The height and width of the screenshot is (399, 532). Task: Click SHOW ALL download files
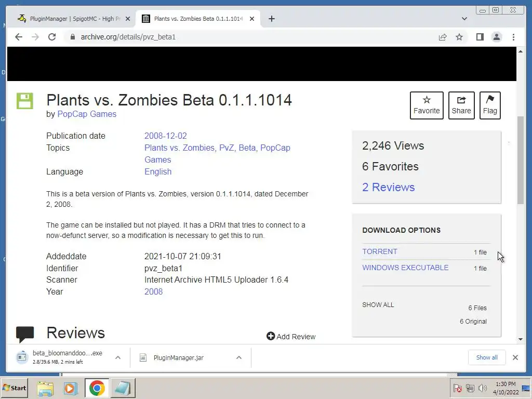[x=378, y=304]
